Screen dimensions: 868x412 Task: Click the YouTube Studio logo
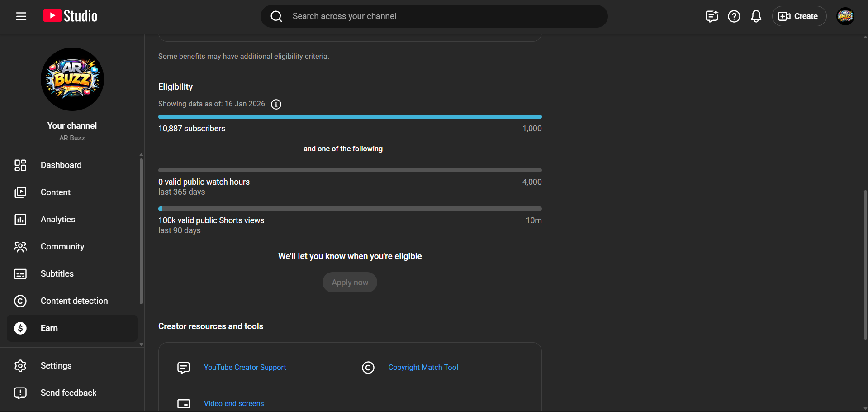(x=70, y=16)
